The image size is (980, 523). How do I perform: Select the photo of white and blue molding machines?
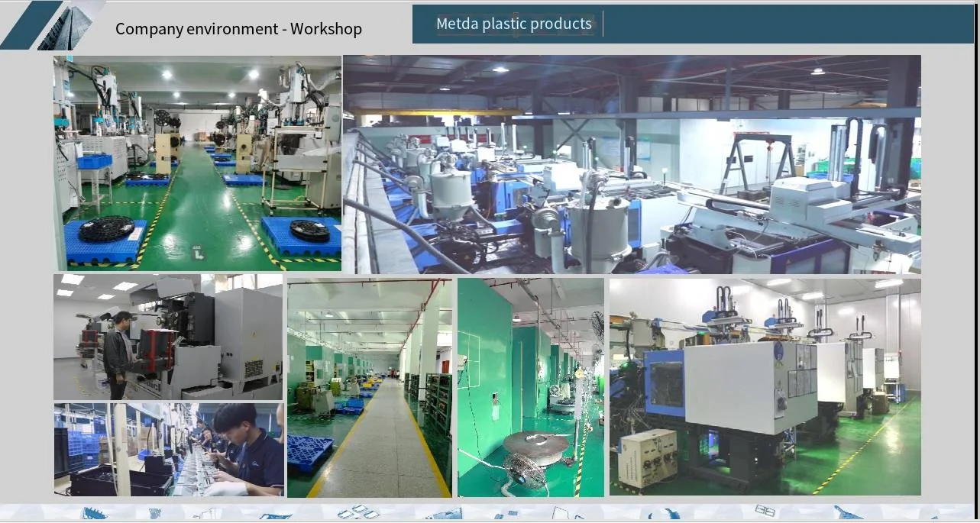765,387
